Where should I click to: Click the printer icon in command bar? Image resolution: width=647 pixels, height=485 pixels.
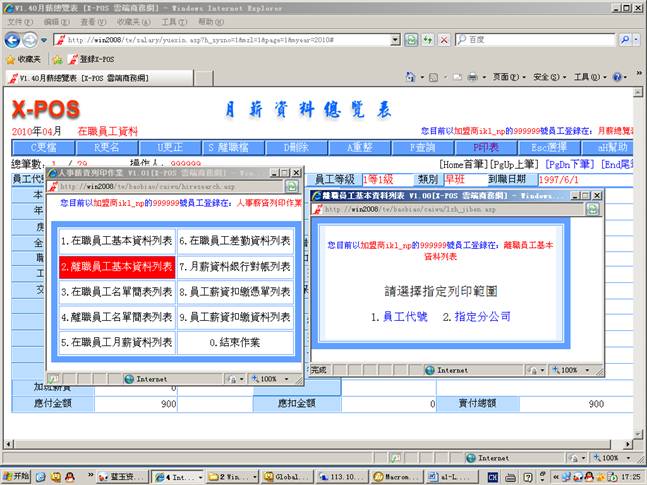pyautogui.click(x=473, y=77)
